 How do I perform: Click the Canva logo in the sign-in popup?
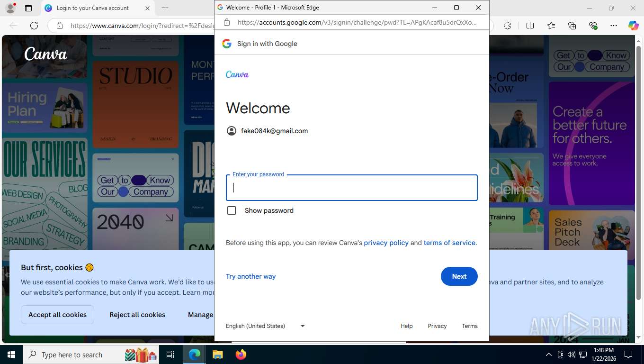(x=237, y=74)
